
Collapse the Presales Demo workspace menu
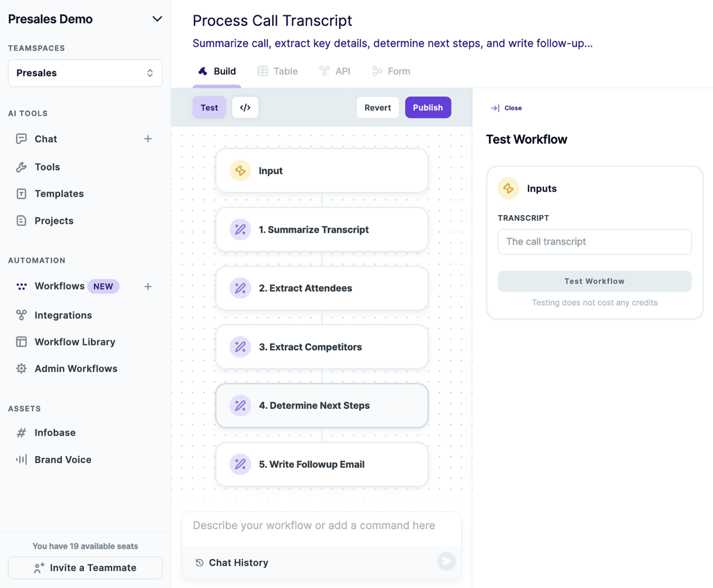click(157, 19)
